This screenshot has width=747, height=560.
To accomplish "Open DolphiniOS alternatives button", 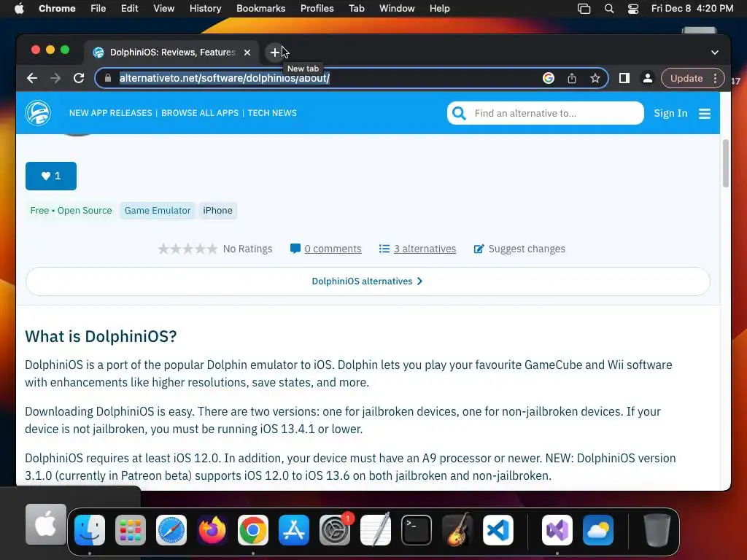I will click(x=368, y=281).
